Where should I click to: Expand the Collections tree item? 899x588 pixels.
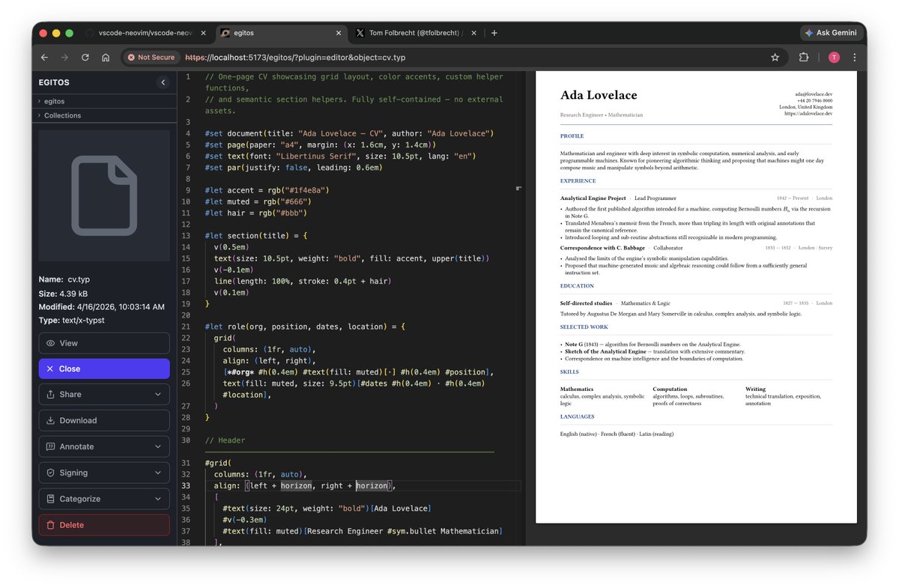click(104, 115)
